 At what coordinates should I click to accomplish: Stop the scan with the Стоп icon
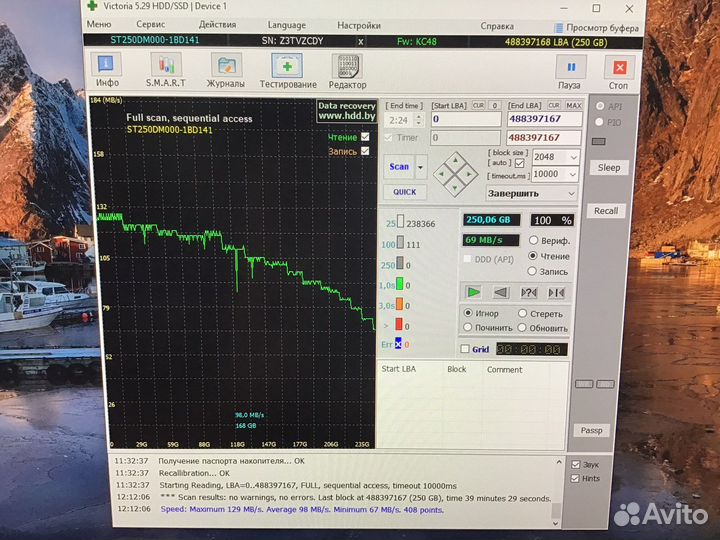[619, 71]
